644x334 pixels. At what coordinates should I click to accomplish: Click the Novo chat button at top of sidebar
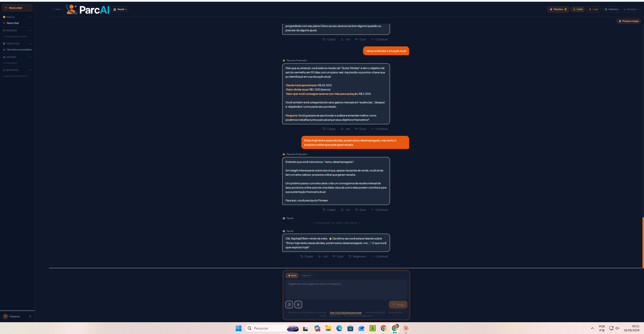coord(17,8)
